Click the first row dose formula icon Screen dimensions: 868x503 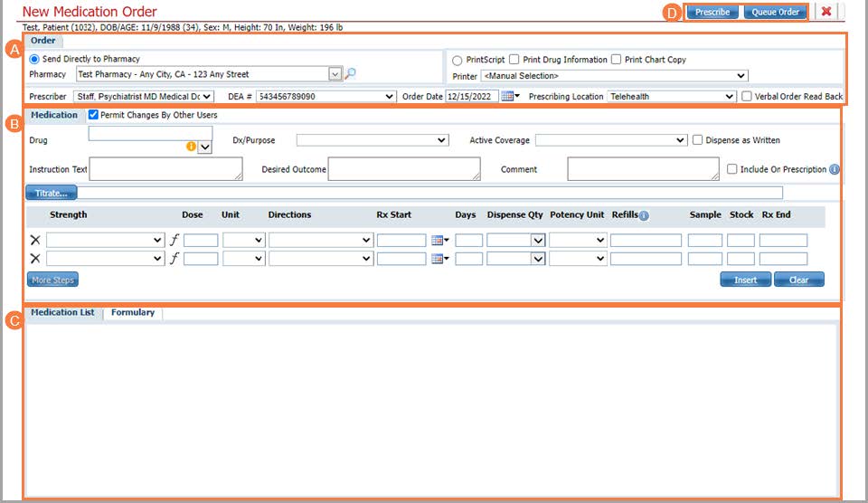tap(175, 240)
